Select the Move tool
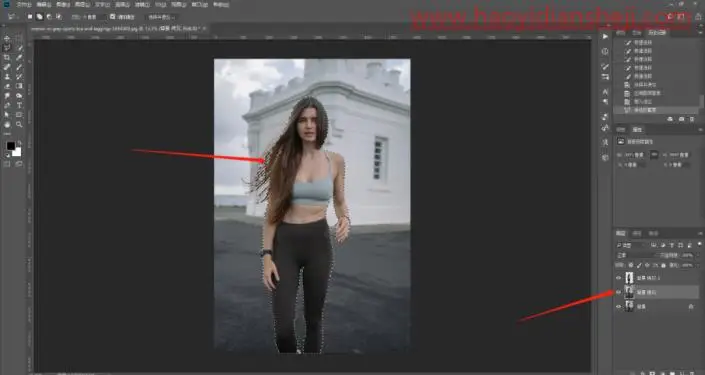 click(7, 38)
